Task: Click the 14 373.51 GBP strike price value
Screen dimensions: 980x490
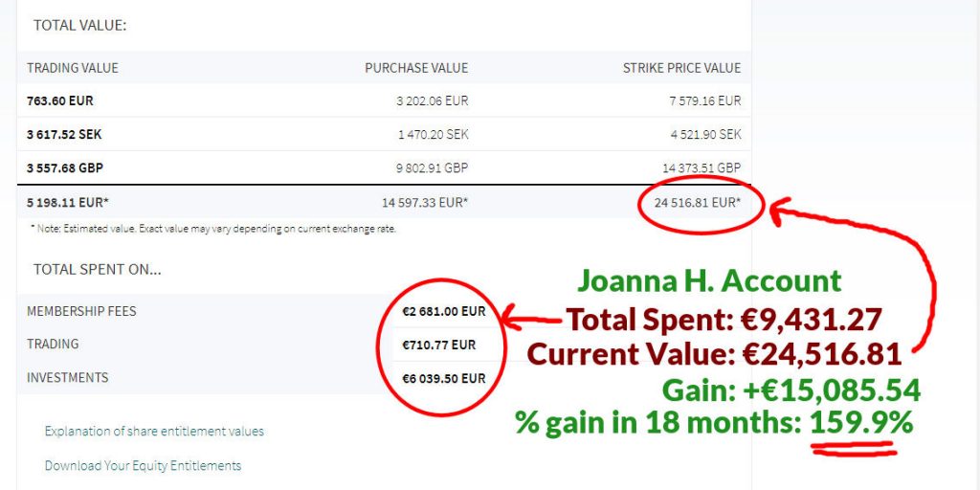Action: [x=702, y=168]
